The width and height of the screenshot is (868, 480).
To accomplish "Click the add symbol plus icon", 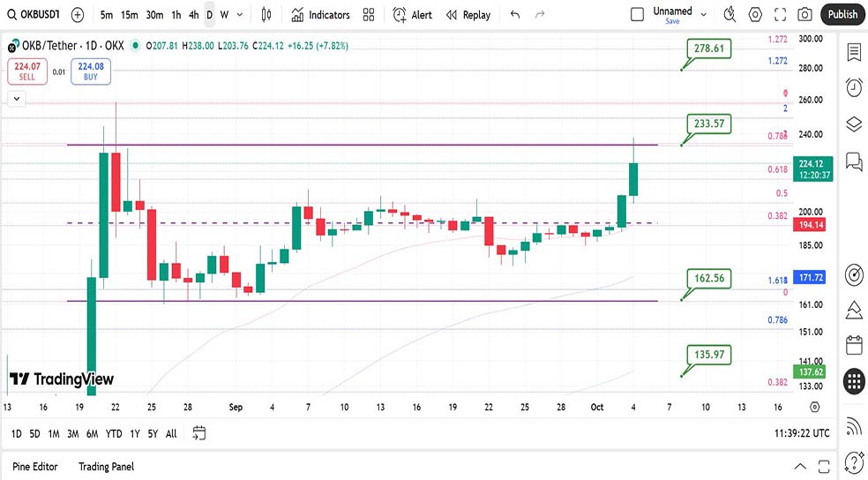I will tap(78, 15).
